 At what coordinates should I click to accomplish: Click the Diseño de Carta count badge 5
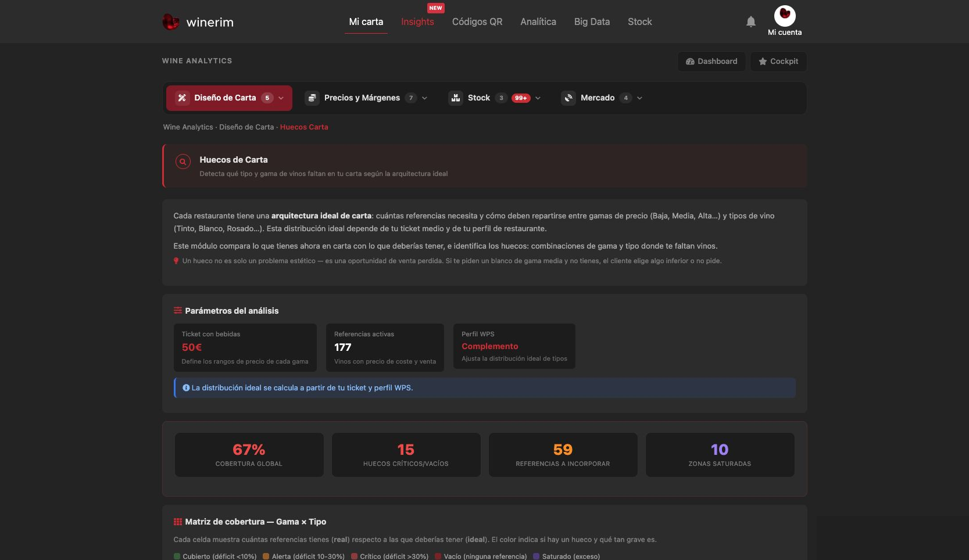(267, 98)
